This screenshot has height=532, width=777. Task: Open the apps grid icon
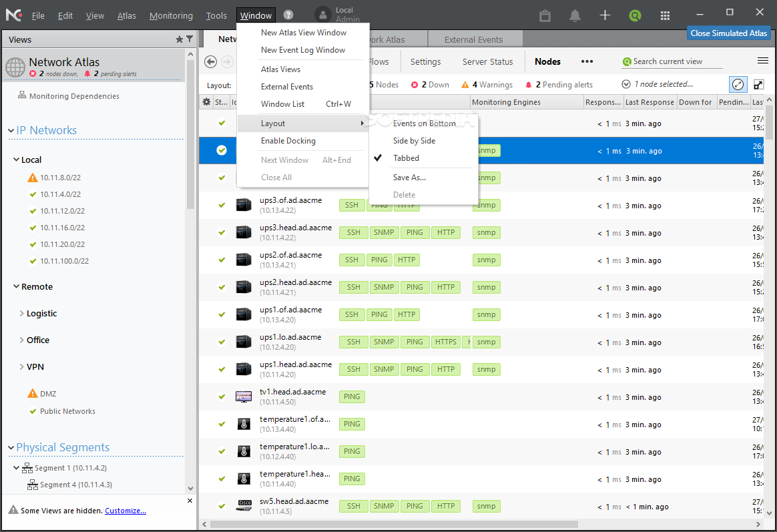pyautogui.click(x=665, y=15)
